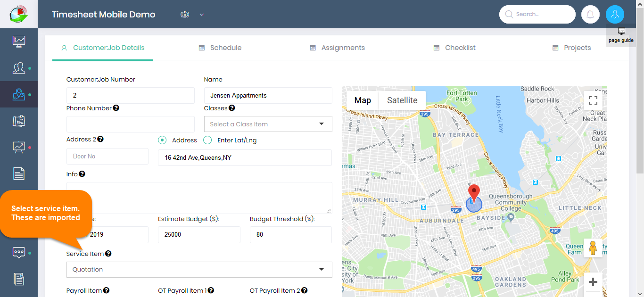
Task: Open the highlighted map/jobs sidebar icon
Action: (x=19, y=94)
